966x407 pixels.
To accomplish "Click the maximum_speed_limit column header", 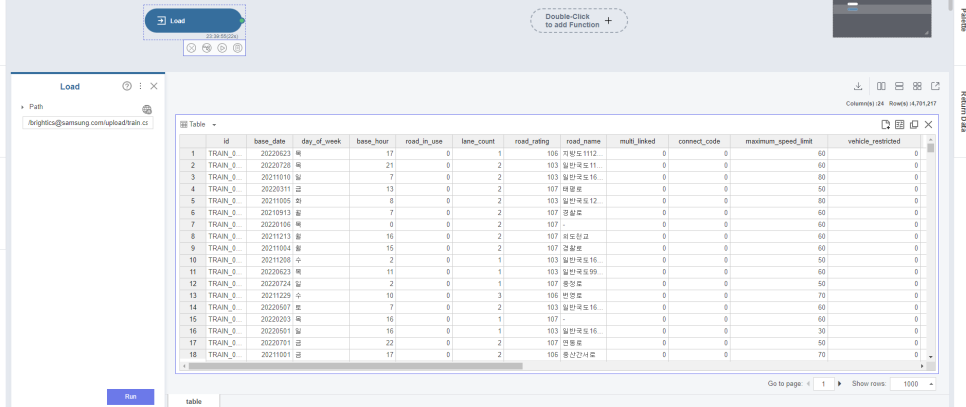I will pyautogui.click(x=779, y=142).
